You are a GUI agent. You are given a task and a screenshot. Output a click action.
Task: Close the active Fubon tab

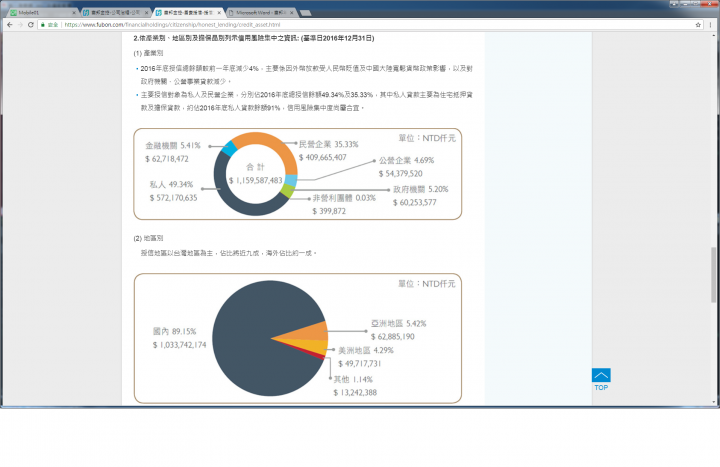[x=219, y=13]
